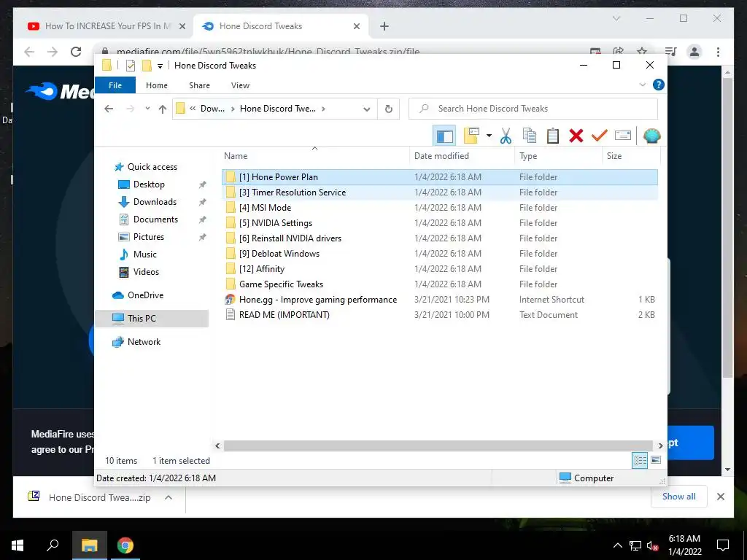This screenshot has height=560, width=747.
Task: Select the Game Specific Tweaks folder
Action: click(440, 284)
